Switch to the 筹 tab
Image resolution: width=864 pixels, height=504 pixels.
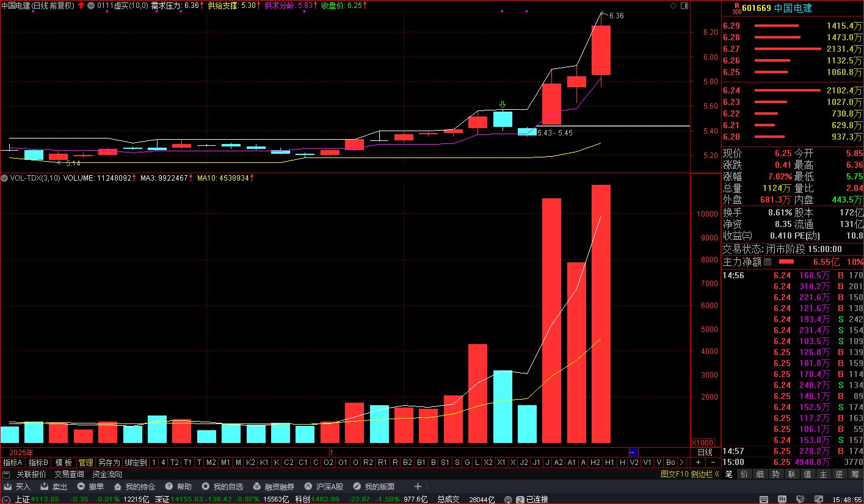(x=855, y=474)
